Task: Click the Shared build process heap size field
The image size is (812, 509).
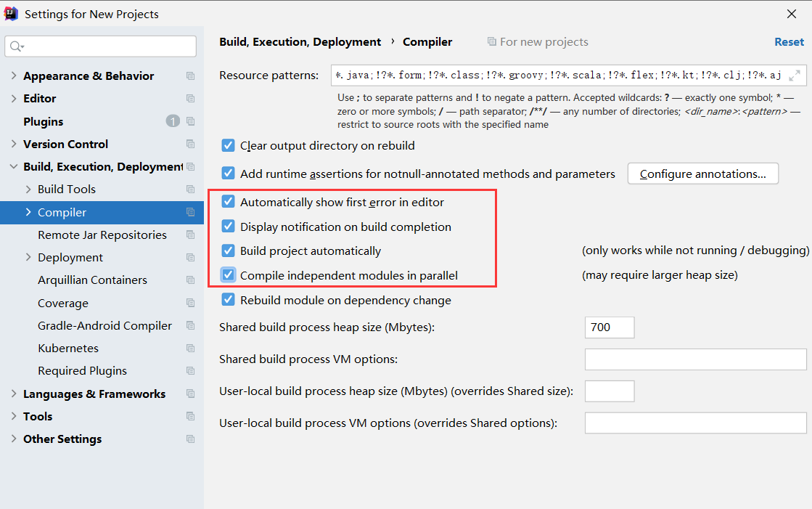Action: pos(609,327)
